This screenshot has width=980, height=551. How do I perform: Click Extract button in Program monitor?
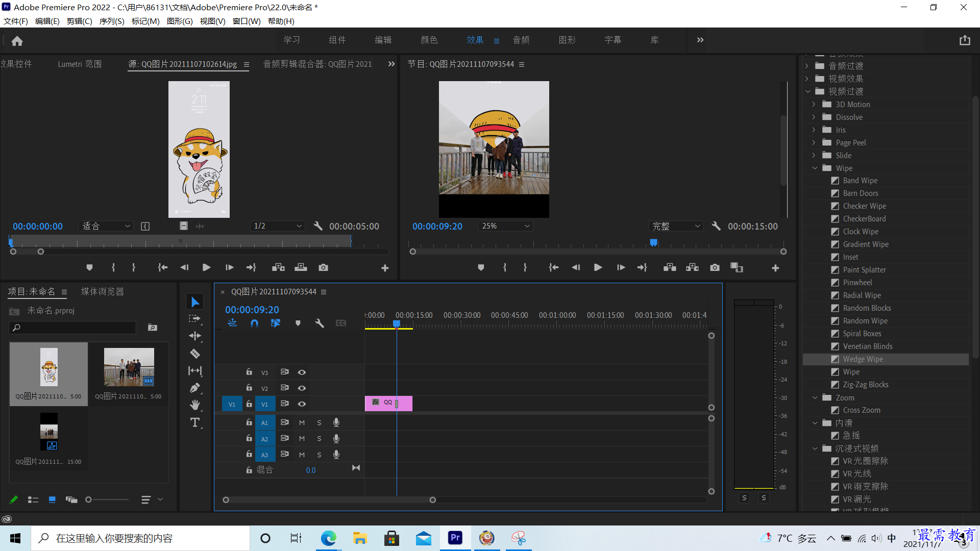tap(692, 267)
